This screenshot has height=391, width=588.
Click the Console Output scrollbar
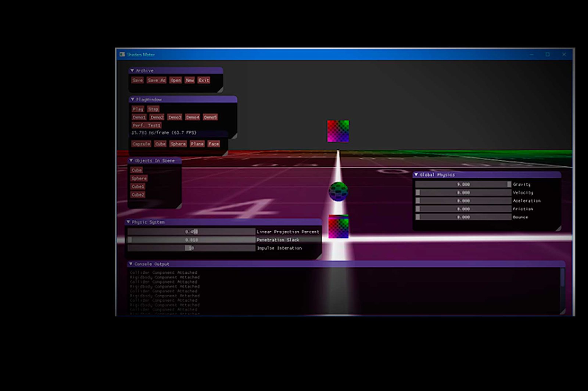pos(562,278)
